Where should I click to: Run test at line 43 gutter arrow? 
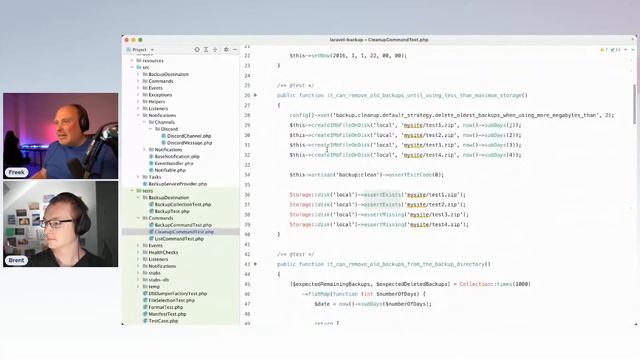(256, 264)
